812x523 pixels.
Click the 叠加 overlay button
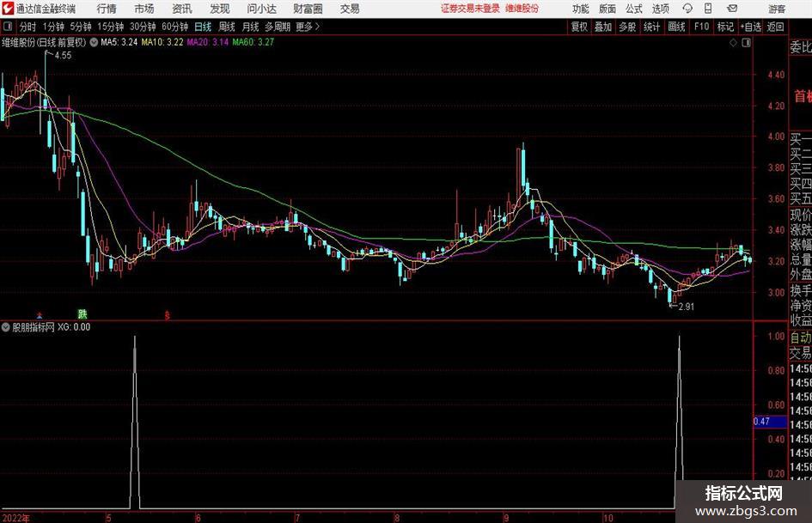click(603, 27)
